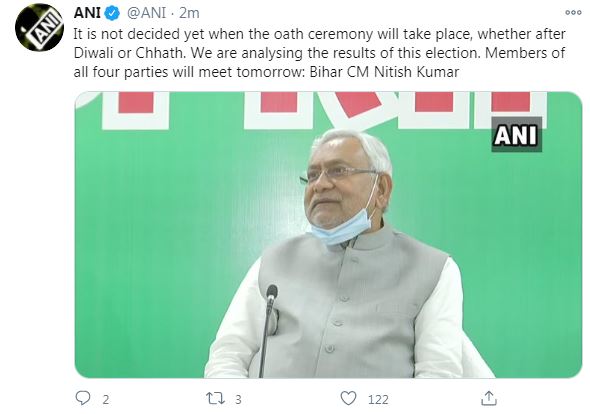Click the blue verified badge beside ANI

coord(112,14)
